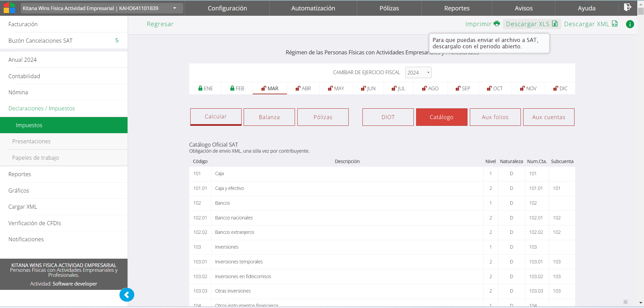Click the logout exit icon
The image size is (644, 308).
(627, 7)
